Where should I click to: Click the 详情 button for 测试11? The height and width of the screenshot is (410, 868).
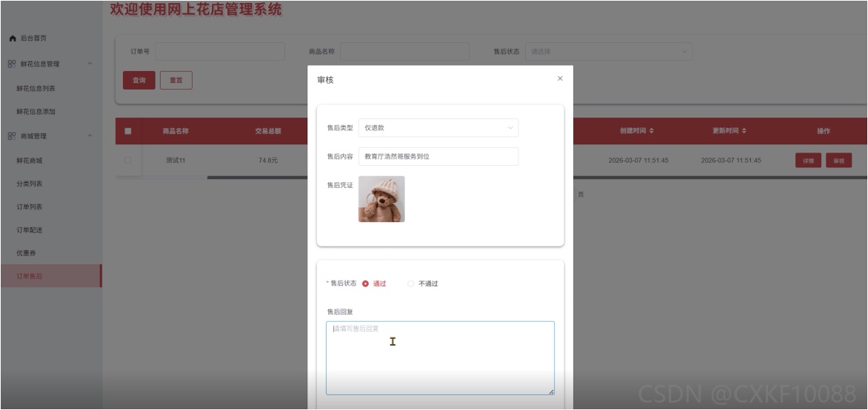tap(808, 161)
